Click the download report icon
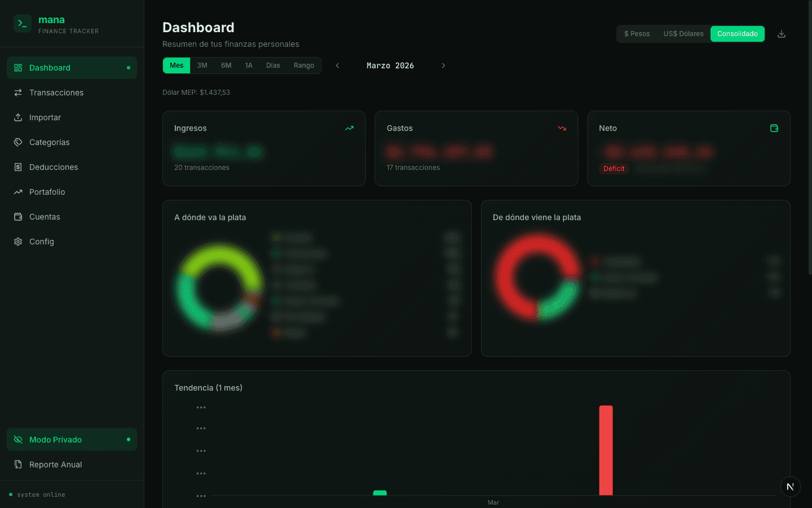812x508 pixels. tap(781, 33)
